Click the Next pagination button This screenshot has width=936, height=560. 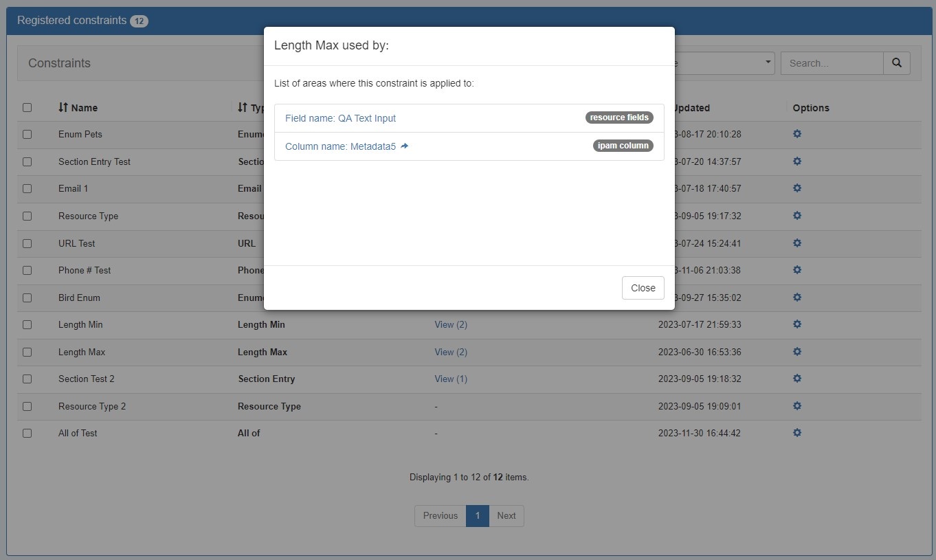pyautogui.click(x=506, y=516)
